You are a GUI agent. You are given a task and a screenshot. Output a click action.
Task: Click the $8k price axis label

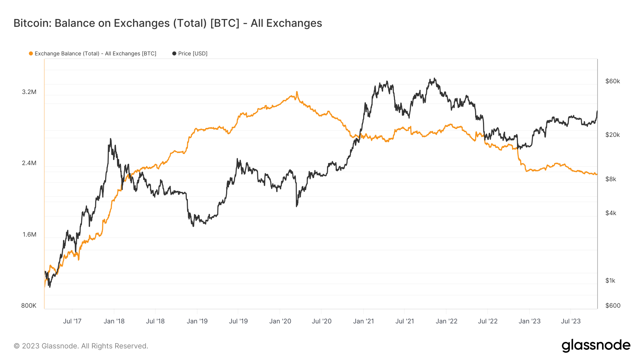(611, 179)
